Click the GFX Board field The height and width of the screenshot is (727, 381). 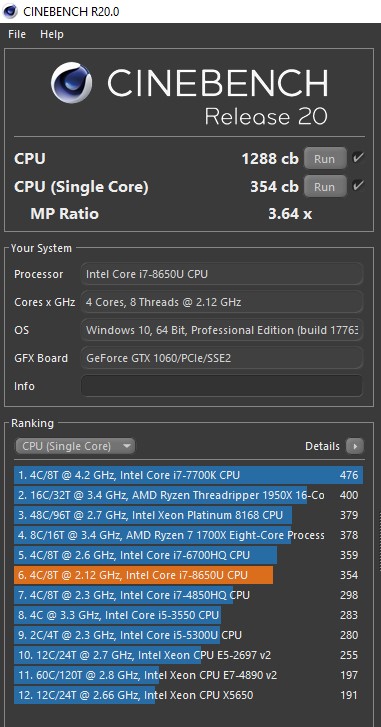[x=222, y=358]
